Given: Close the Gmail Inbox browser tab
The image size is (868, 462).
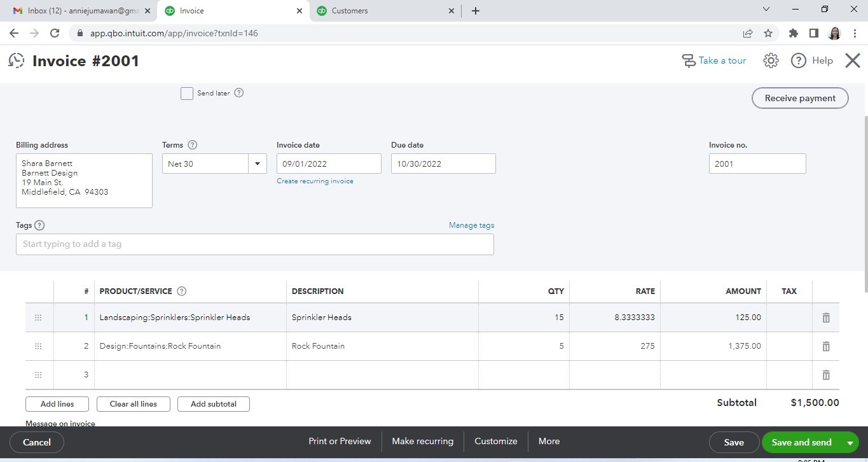Looking at the screenshot, I should [148, 11].
